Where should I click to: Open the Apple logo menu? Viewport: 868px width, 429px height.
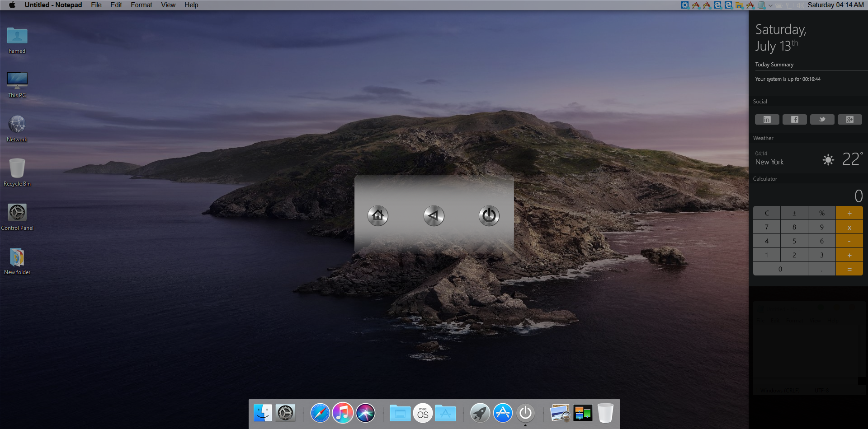[12, 5]
